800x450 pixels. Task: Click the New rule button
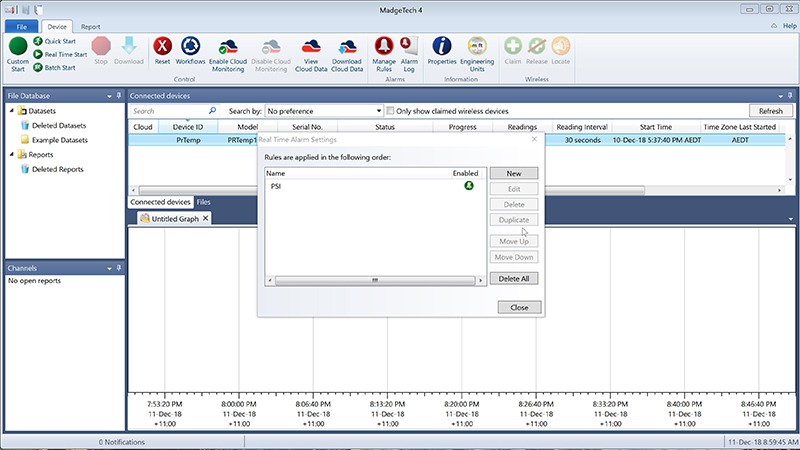[x=514, y=173]
